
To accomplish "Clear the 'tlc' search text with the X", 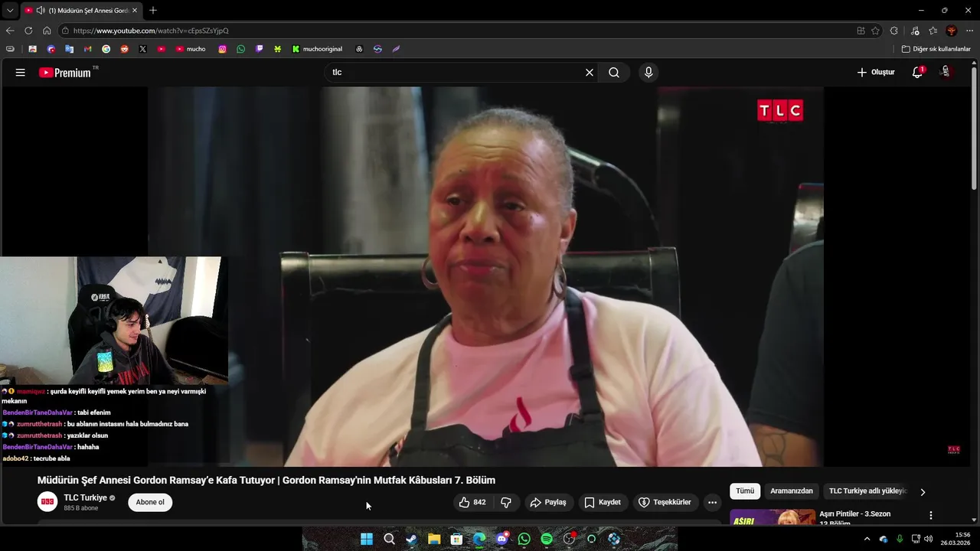I will tap(590, 73).
